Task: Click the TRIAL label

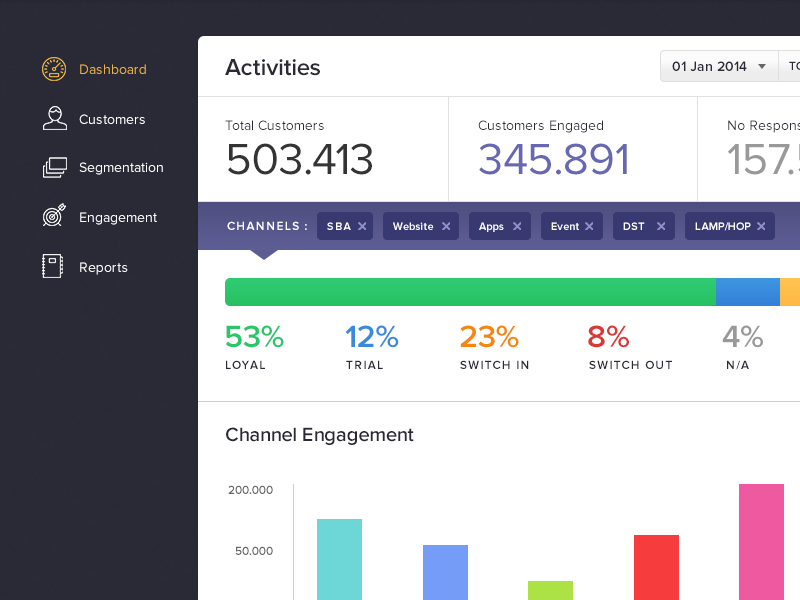Action: pos(364,365)
